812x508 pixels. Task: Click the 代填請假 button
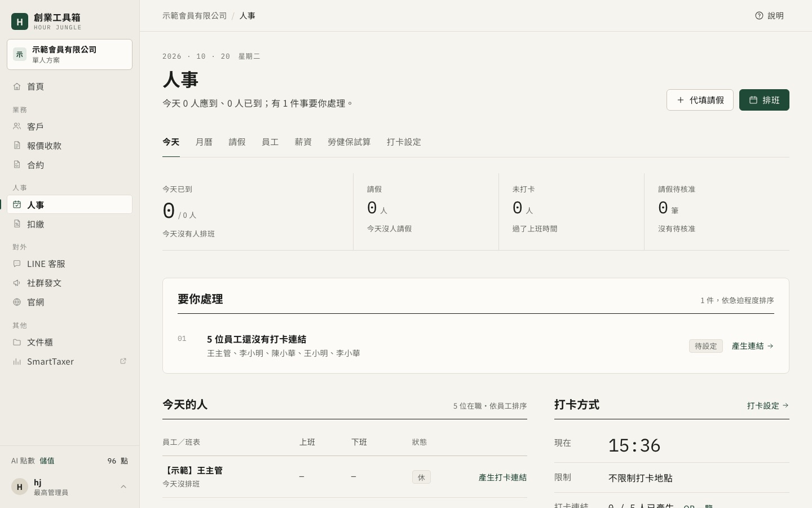(x=700, y=100)
